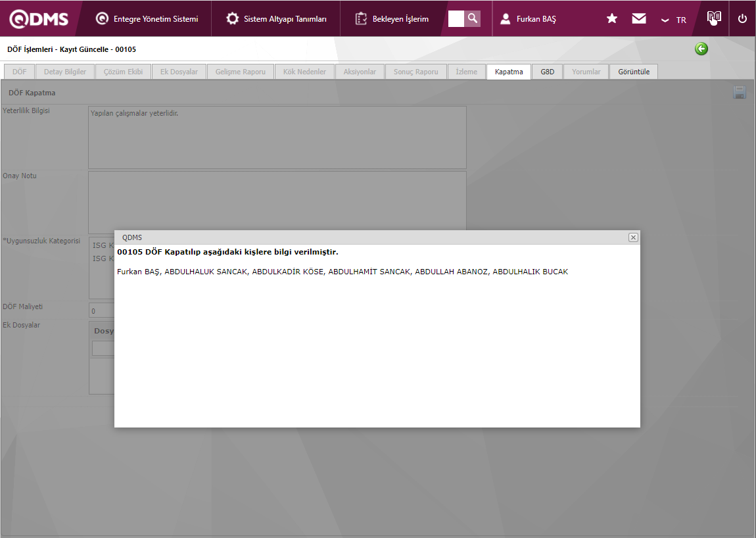Switch to the Yorumlar tab
Viewport: 756px width, 538px height.
[x=586, y=72]
